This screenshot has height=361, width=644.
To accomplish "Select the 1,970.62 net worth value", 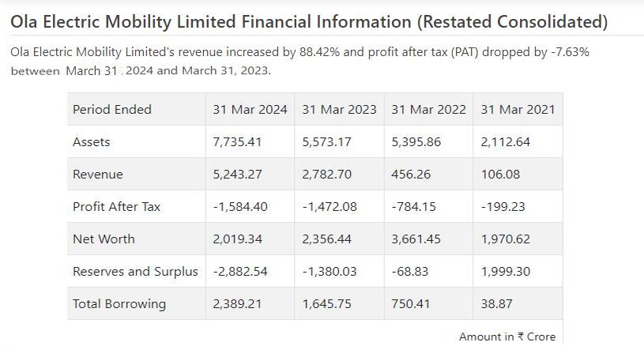I will pos(506,239).
